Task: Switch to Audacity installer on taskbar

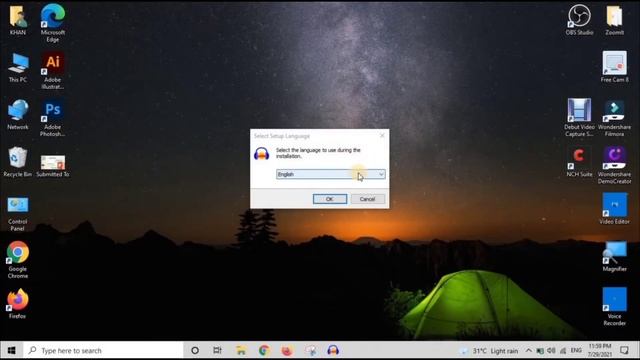Action: [333, 351]
